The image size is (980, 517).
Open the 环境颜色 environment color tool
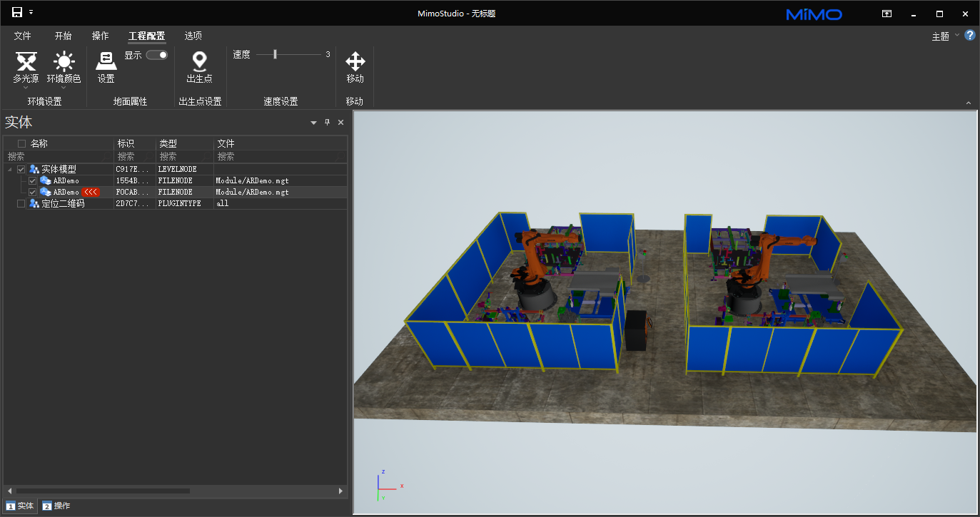pos(64,63)
